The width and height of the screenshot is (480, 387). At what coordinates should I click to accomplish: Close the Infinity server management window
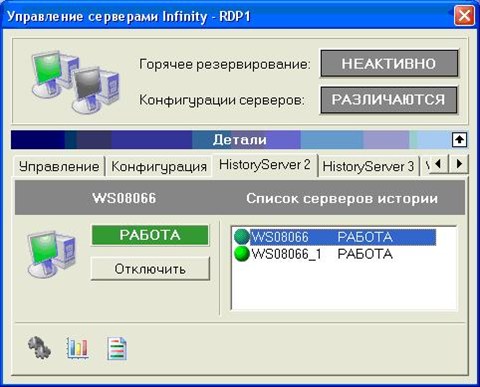pyautogui.click(x=464, y=15)
